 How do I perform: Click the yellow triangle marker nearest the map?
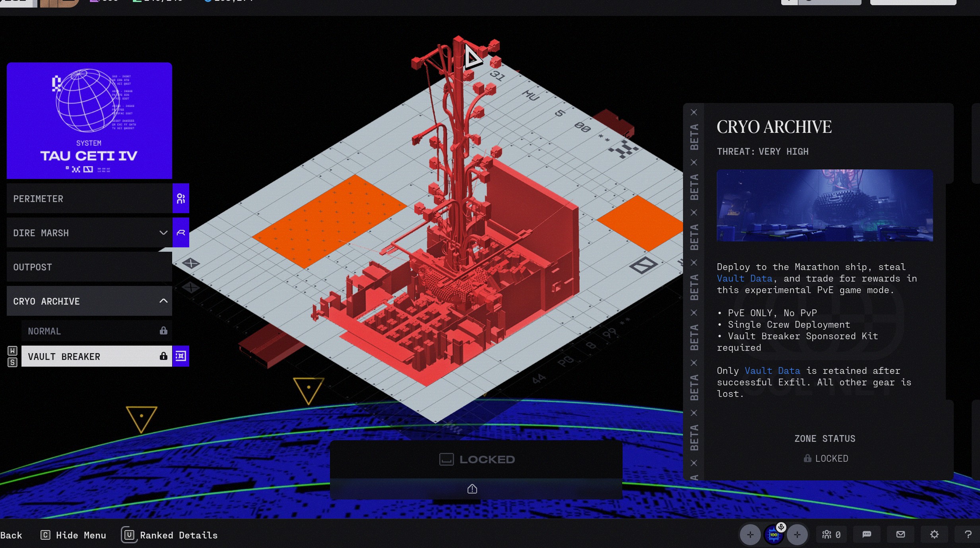coord(309,391)
